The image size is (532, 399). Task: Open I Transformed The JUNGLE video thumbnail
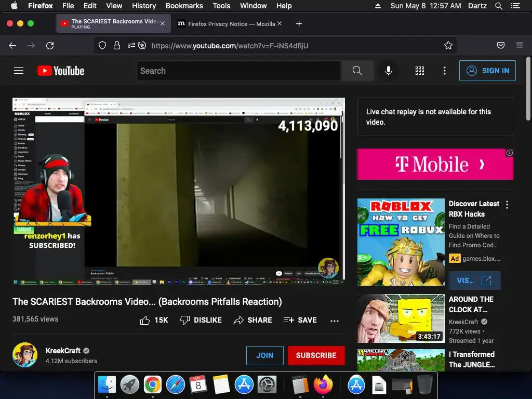(x=401, y=360)
